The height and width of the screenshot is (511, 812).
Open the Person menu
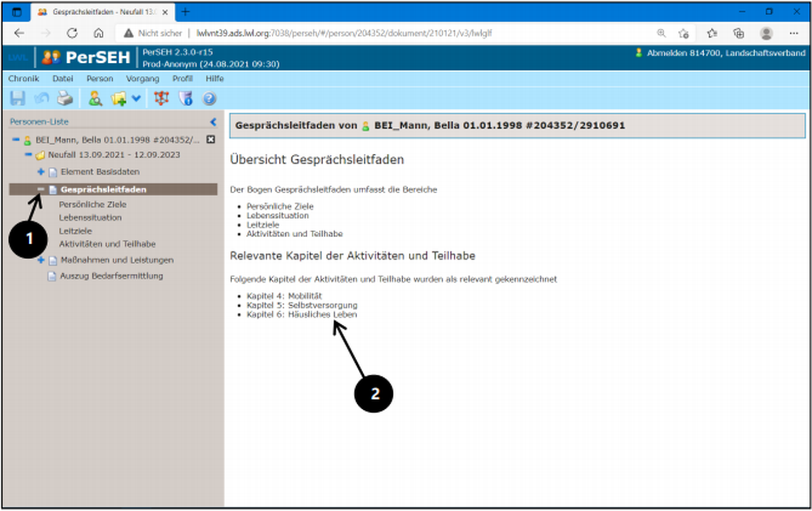pos(100,78)
